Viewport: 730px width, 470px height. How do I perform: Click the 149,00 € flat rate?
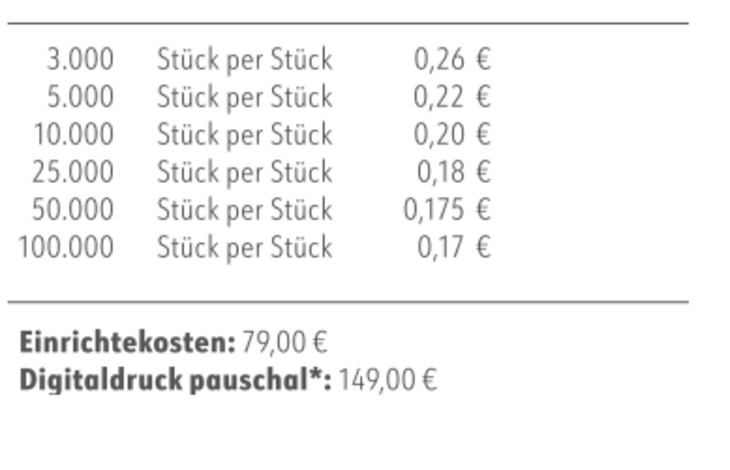tap(388, 380)
